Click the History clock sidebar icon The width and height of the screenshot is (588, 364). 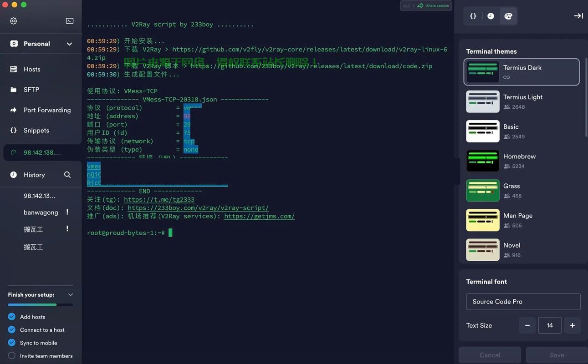(14, 175)
